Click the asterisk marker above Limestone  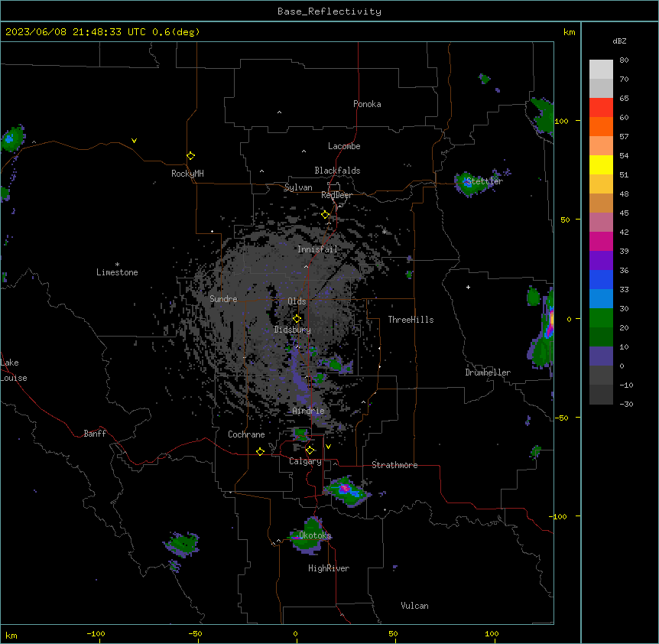[x=117, y=264]
